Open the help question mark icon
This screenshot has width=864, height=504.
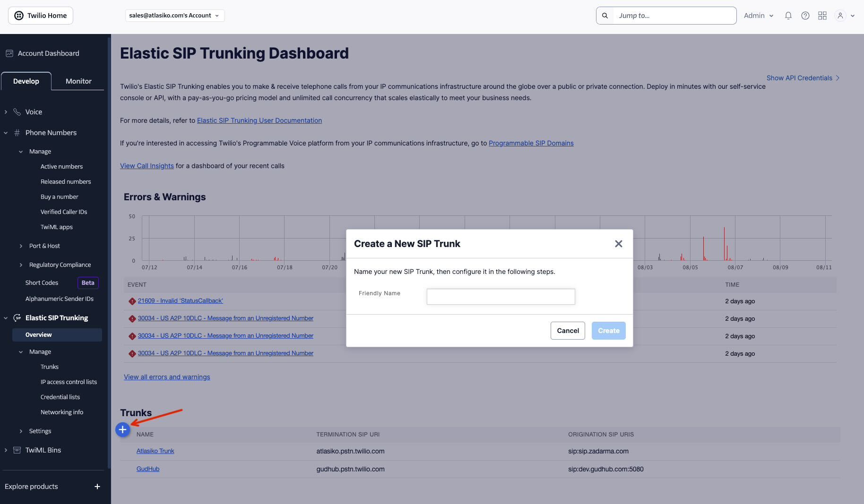pos(805,16)
